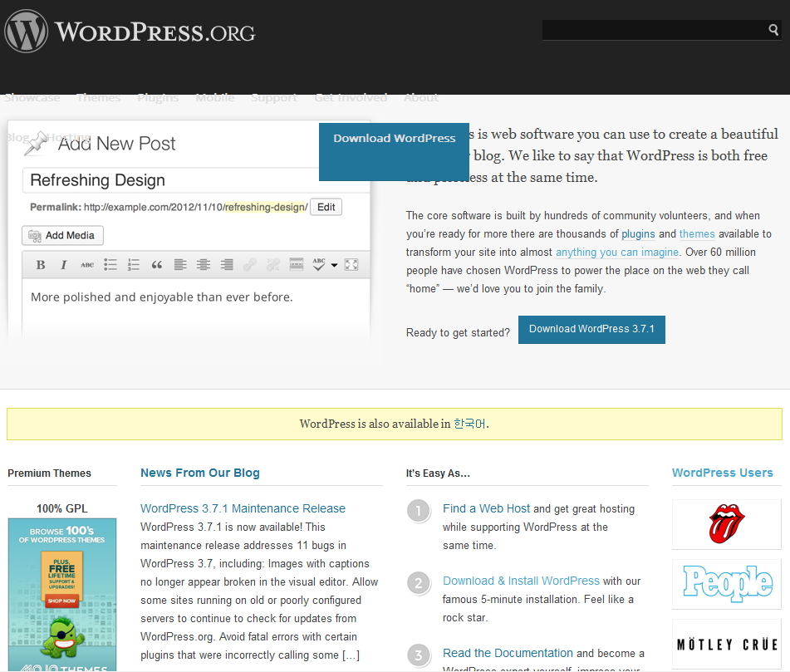The image size is (790, 672).
Task: Click the It's Easy As... heading
Action: click(x=438, y=473)
